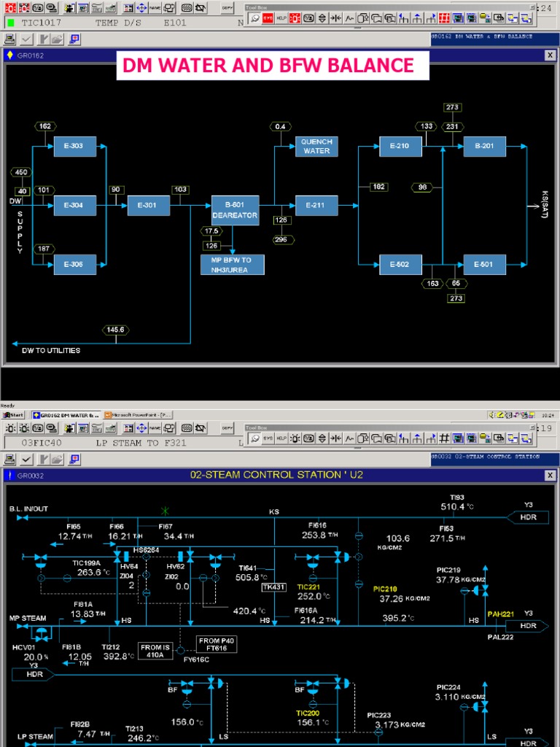The width and height of the screenshot is (560, 747).
Task: Click trend curve icon in upper Tool Box
Action: pyautogui.click(x=349, y=18)
